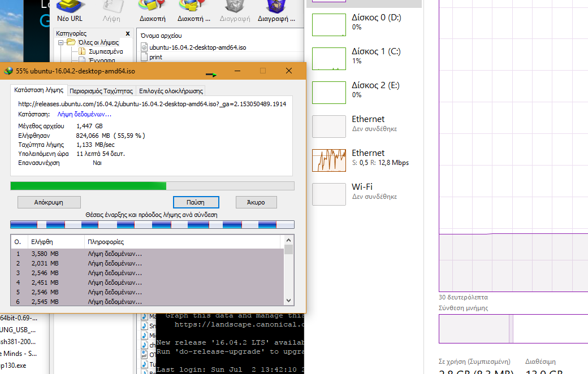Select connection row 4 with 2,451 MB
The image size is (588, 374).
click(x=148, y=282)
